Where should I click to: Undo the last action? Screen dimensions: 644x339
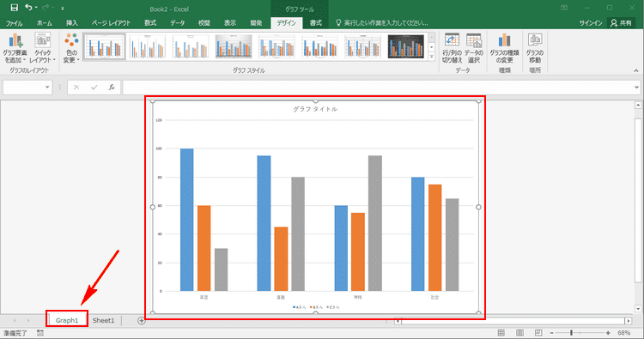pyautogui.click(x=28, y=8)
